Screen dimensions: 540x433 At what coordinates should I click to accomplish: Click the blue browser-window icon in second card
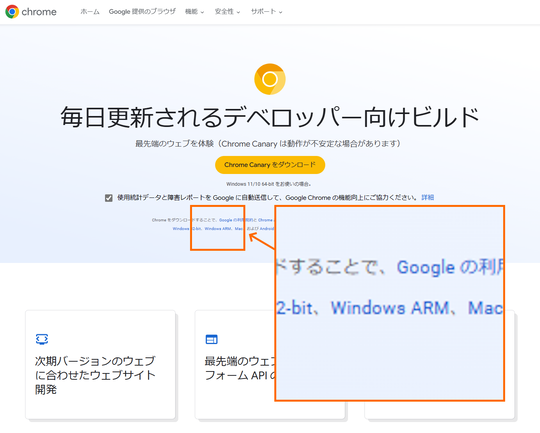[211, 339]
